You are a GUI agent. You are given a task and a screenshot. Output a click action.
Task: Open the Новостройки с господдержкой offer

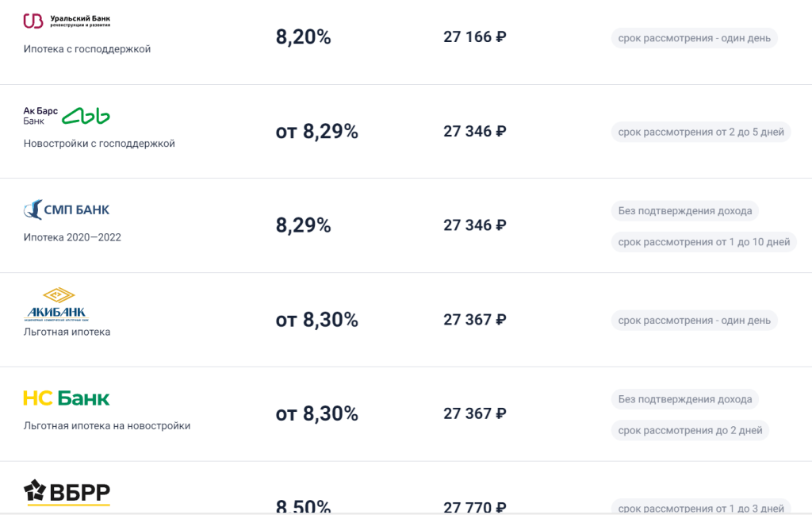[99, 144]
